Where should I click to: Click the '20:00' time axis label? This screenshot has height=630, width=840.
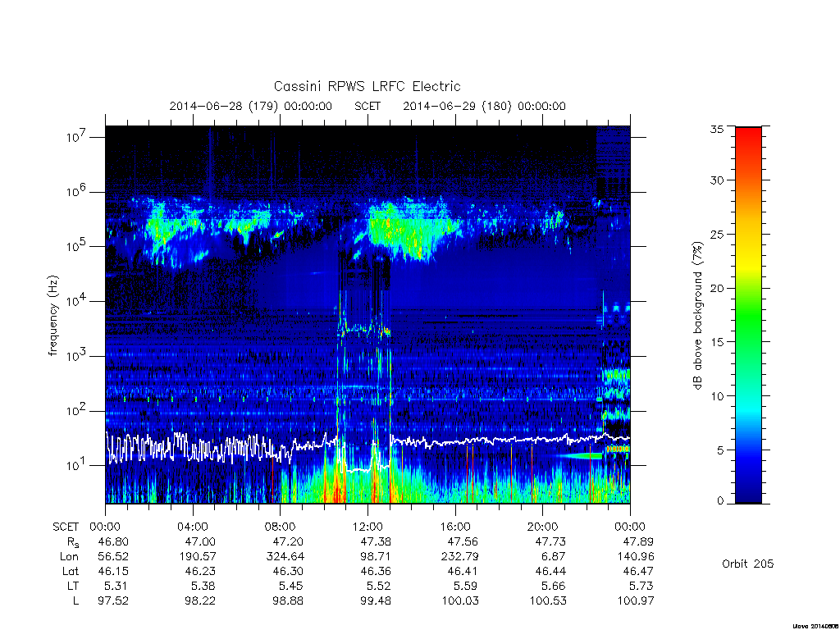point(542,527)
